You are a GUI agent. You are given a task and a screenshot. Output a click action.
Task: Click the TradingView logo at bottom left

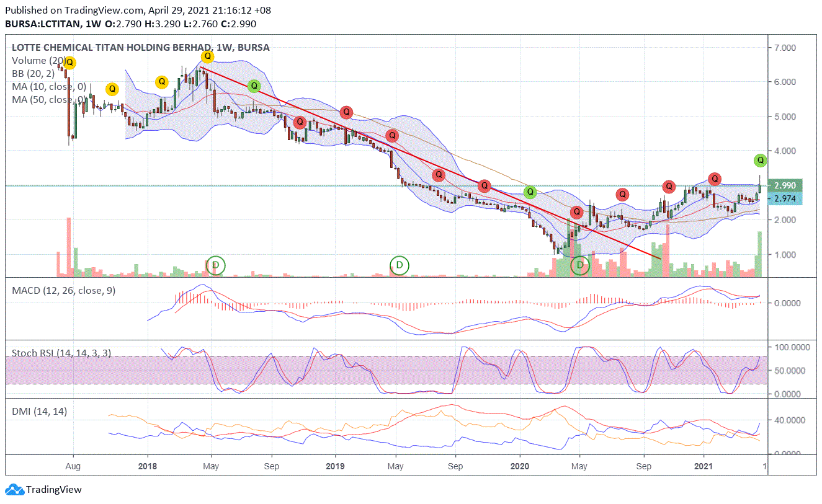coord(44,490)
